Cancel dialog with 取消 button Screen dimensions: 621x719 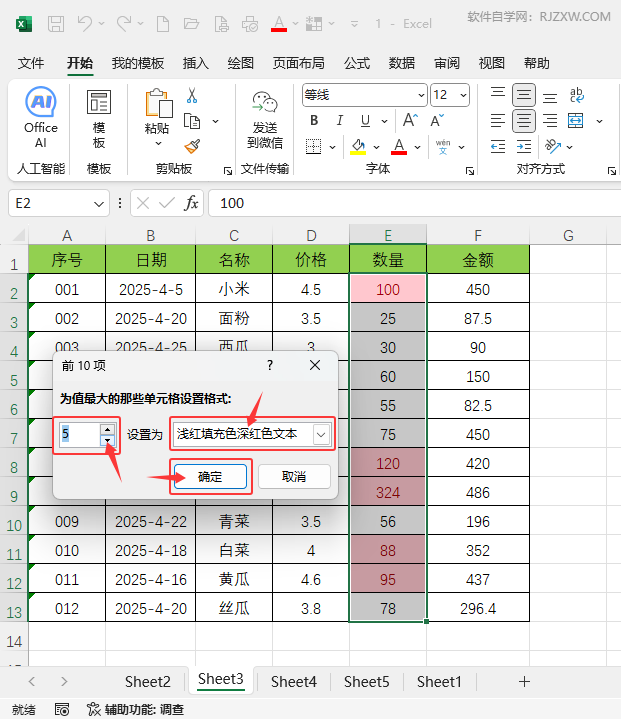[x=294, y=477]
